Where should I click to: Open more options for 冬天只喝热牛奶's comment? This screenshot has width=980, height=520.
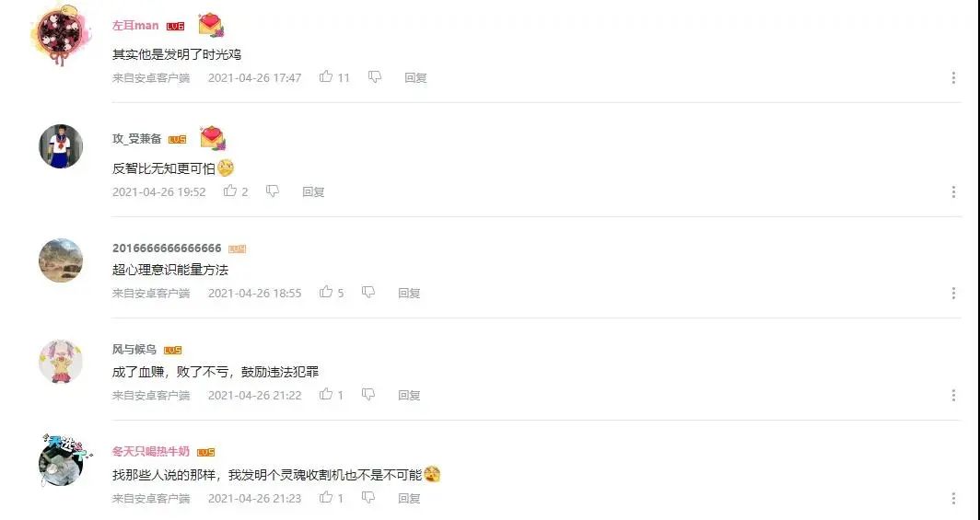tap(953, 498)
